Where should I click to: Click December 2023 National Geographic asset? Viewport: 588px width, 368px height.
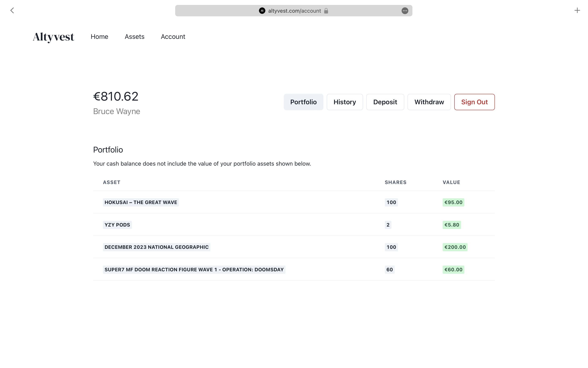coord(156,247)
